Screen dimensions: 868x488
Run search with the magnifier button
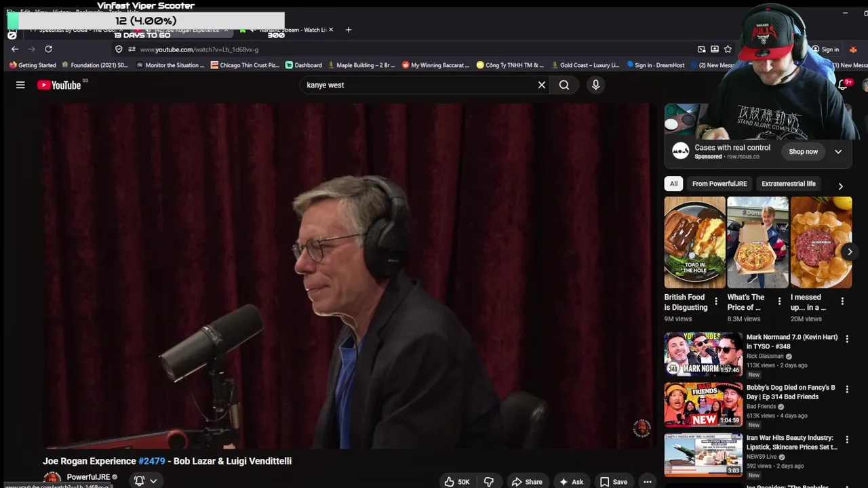[x=564, y=85]
